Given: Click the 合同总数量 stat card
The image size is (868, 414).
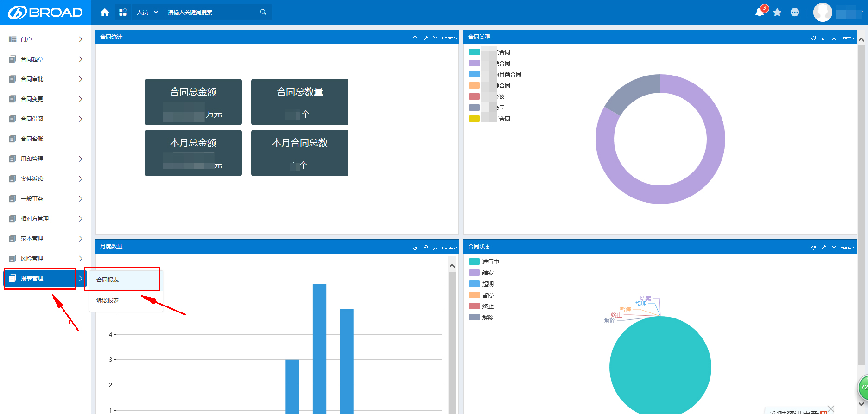Looking at the screenshot, I should (x=300, y=102).
